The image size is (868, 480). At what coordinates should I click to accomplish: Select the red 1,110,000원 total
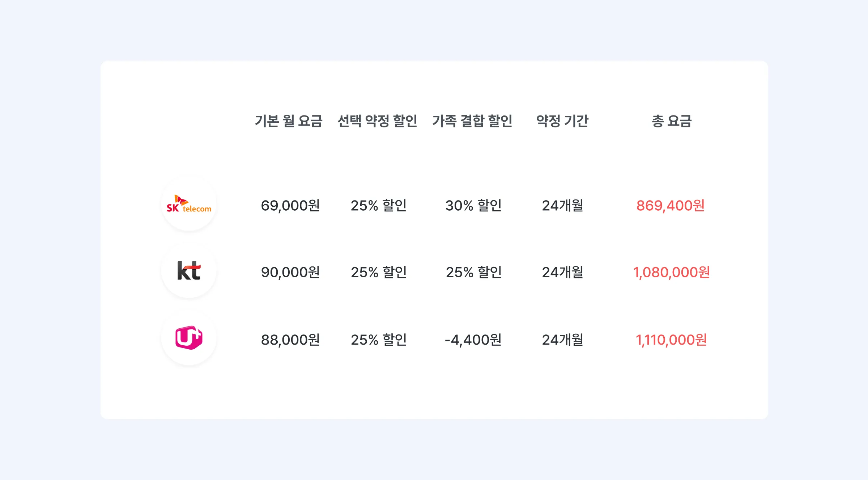pyautogui.click(x=671, y=340)
